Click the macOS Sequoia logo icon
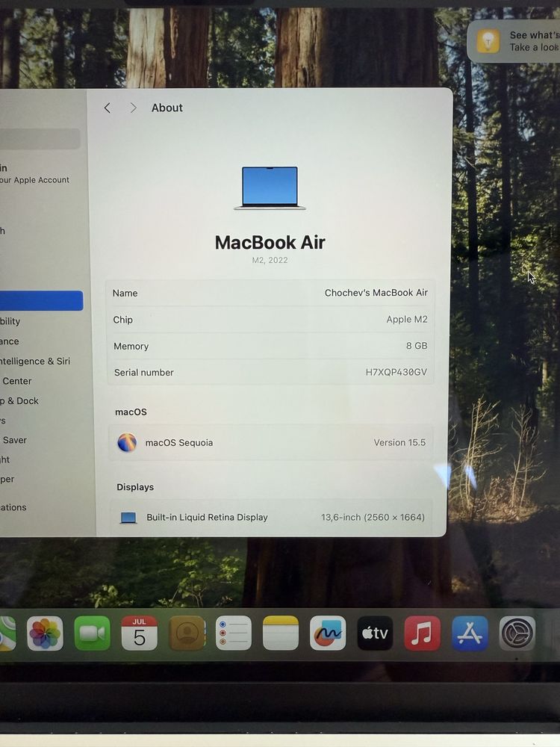Screen dimensions: 560x747 127,442
